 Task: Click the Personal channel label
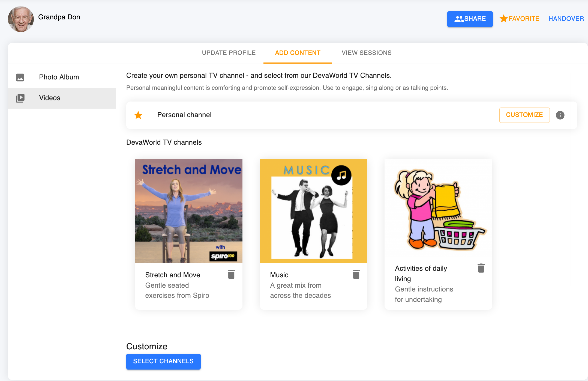click(x=184, y=115)
